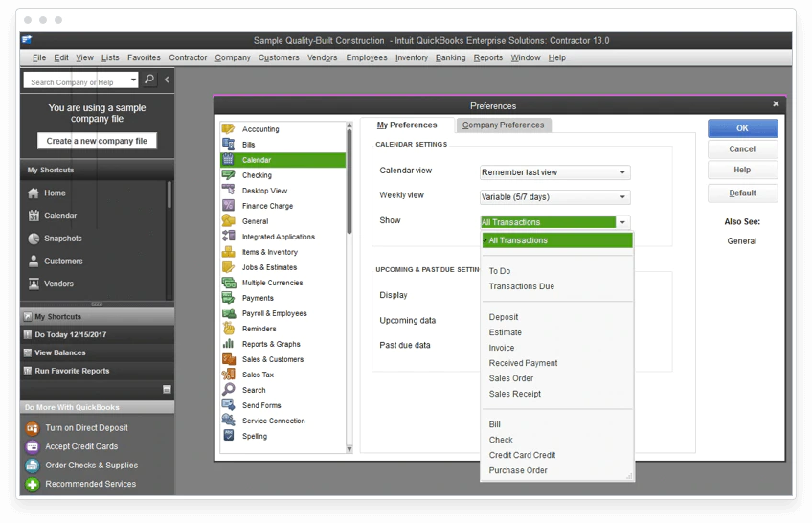812x523 pixels.
Task: Select the General preferences icon
Action: [x=228, y=221]
